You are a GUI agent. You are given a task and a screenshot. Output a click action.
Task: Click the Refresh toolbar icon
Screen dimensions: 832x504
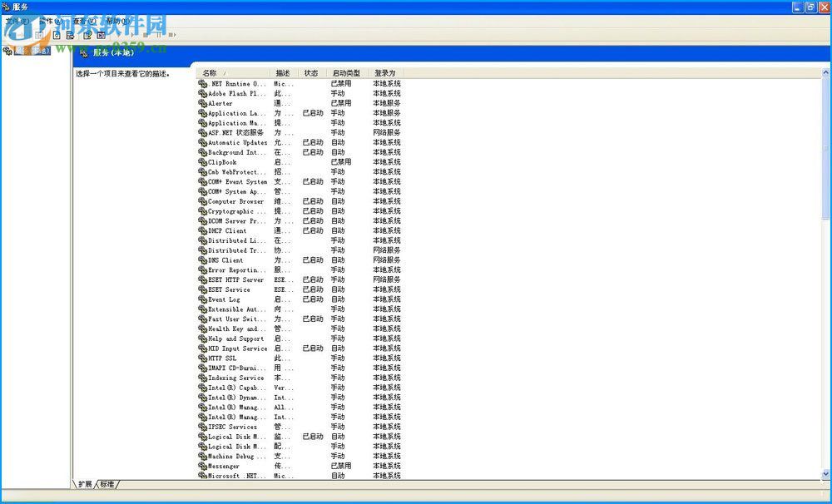57,36
